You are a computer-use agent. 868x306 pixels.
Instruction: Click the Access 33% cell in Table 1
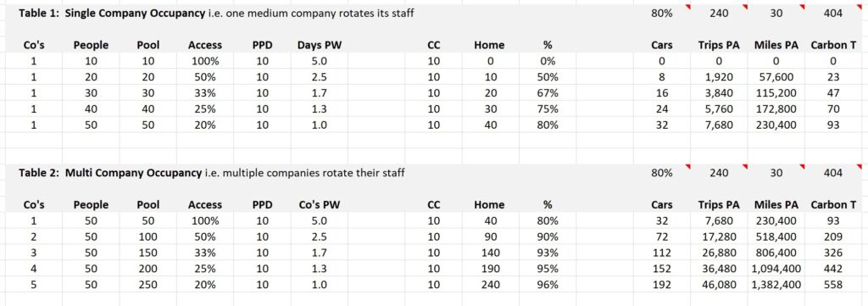(x=205, y=93)
